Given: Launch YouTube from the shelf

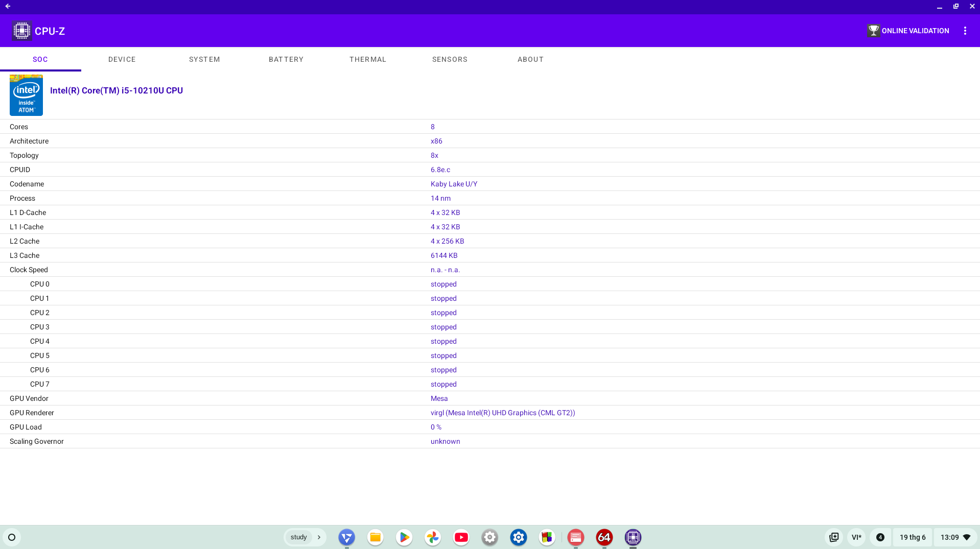Looking at the screenshot, I should coord(461,537).
